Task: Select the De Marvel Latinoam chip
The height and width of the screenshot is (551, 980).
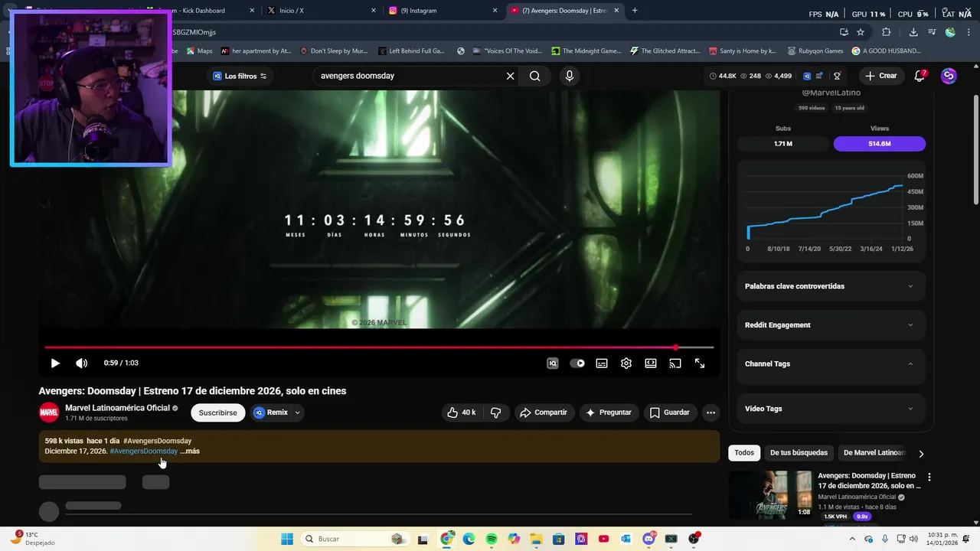Action: tap(874, 453)
